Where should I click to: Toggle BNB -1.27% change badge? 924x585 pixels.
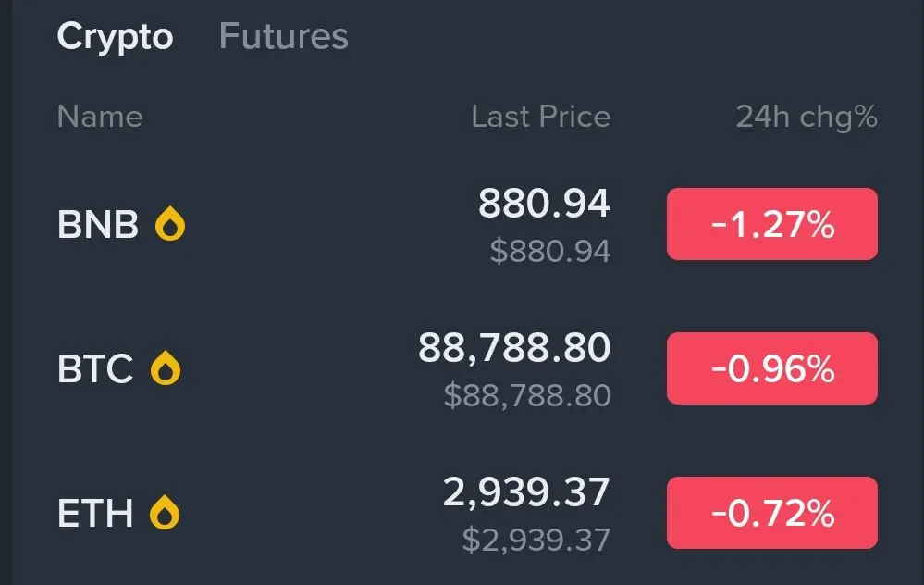click(x=771, y=224)
